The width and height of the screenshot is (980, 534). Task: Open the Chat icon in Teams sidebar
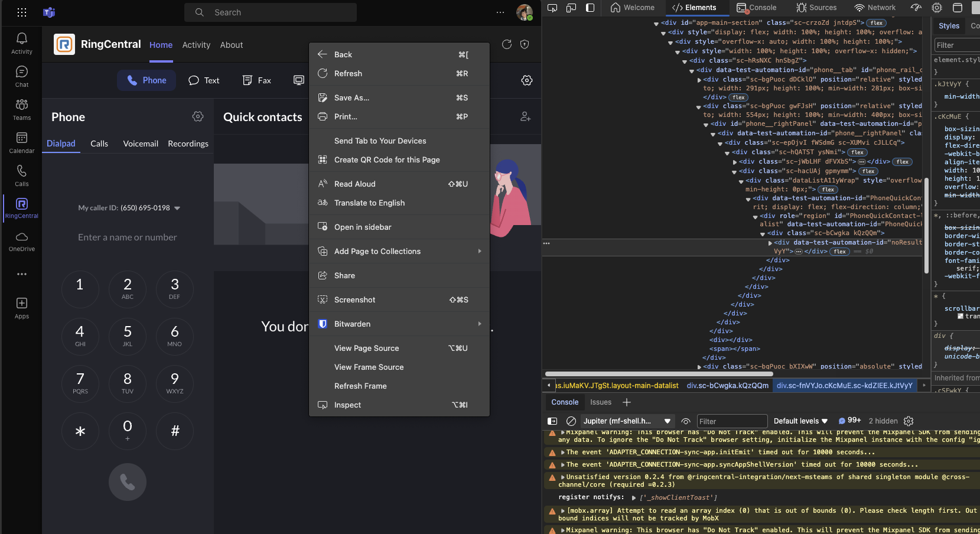[22, 76]
